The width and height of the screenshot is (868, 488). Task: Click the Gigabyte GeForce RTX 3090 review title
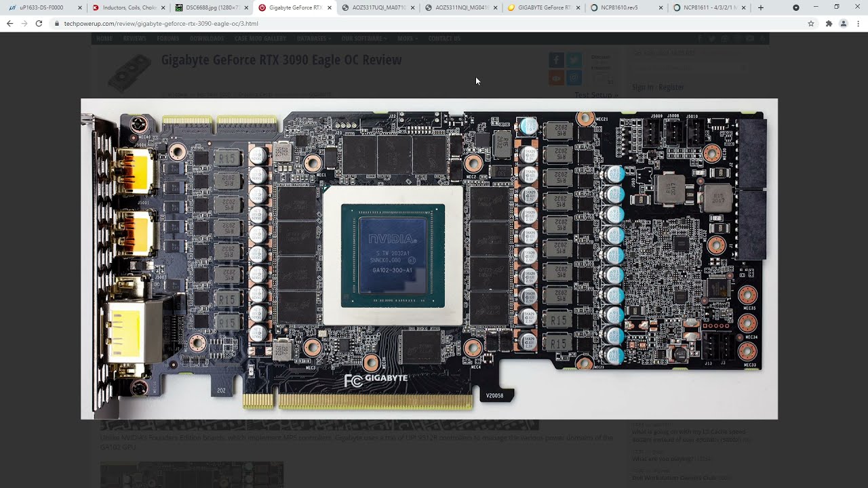[x=281, y=60]
